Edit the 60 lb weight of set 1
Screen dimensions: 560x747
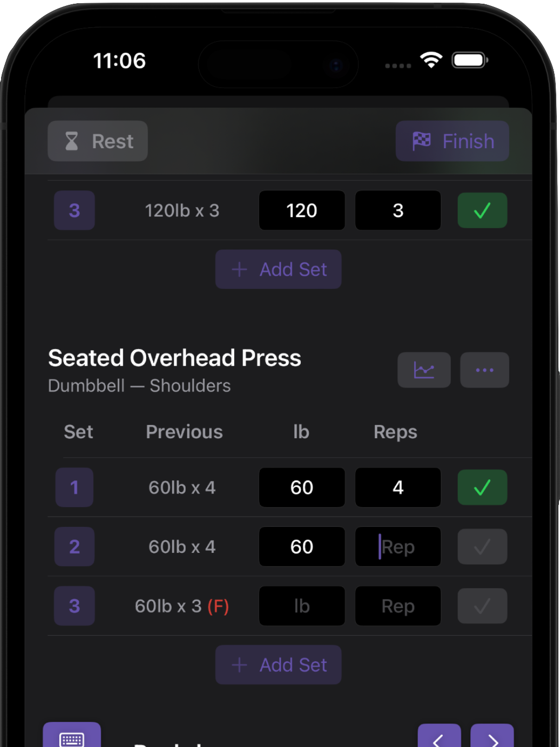point(301,487)
